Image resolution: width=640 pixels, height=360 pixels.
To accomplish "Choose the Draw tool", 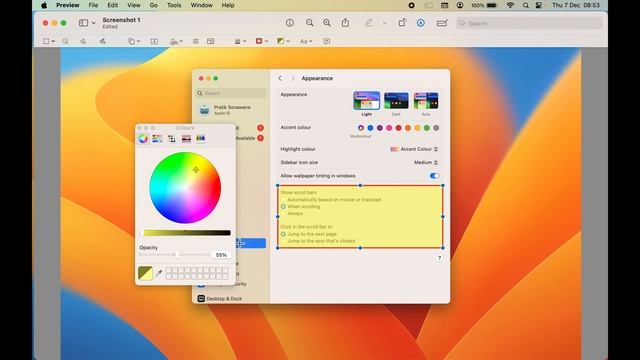I will coord(102,41).
